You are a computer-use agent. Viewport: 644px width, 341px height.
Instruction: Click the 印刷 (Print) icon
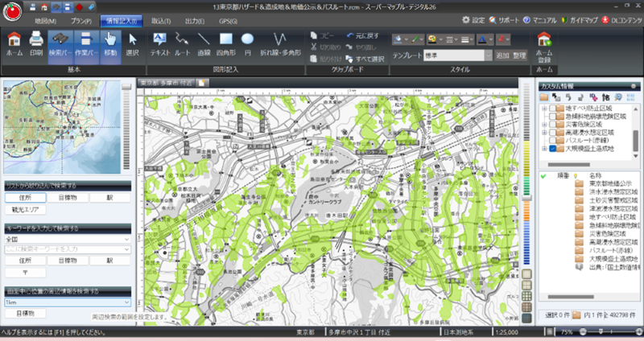tap(36, 44)
